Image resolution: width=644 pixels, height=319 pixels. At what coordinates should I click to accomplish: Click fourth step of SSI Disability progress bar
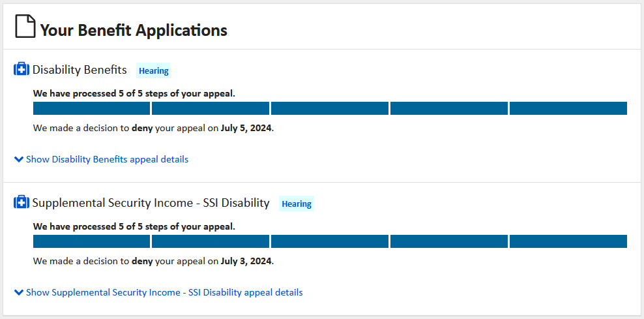tap(449, 242)
